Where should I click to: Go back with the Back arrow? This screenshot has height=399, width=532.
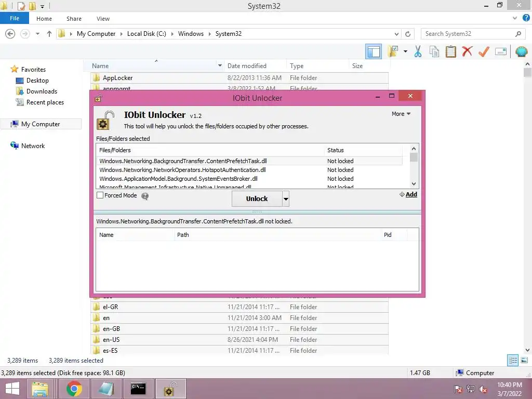(10, 34)
